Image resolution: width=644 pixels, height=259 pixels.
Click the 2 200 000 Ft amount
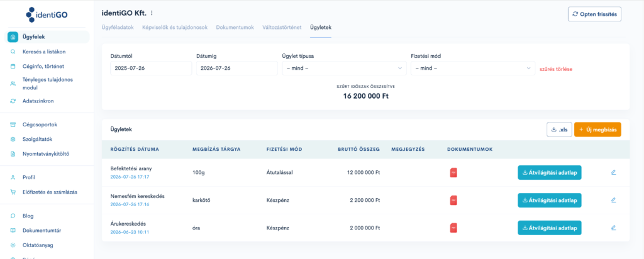(365, 201)
